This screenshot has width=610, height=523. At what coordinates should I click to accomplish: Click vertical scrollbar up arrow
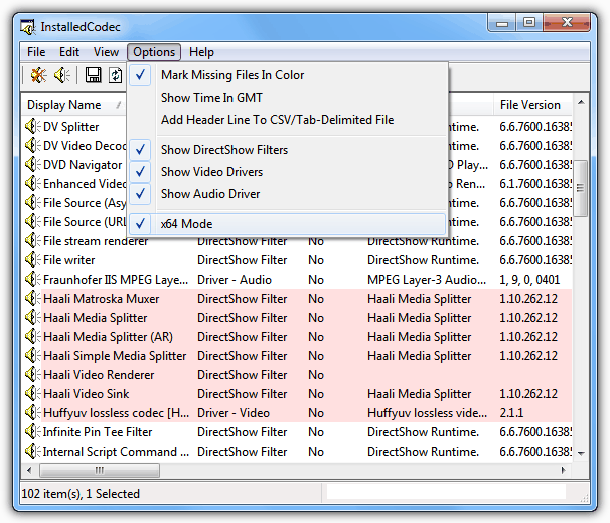pyautogui.click(x=581, y=102)
